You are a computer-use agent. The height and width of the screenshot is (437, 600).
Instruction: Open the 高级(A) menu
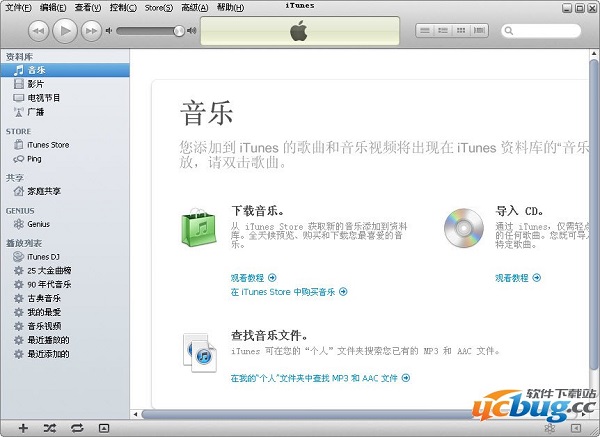coord(194,7)
